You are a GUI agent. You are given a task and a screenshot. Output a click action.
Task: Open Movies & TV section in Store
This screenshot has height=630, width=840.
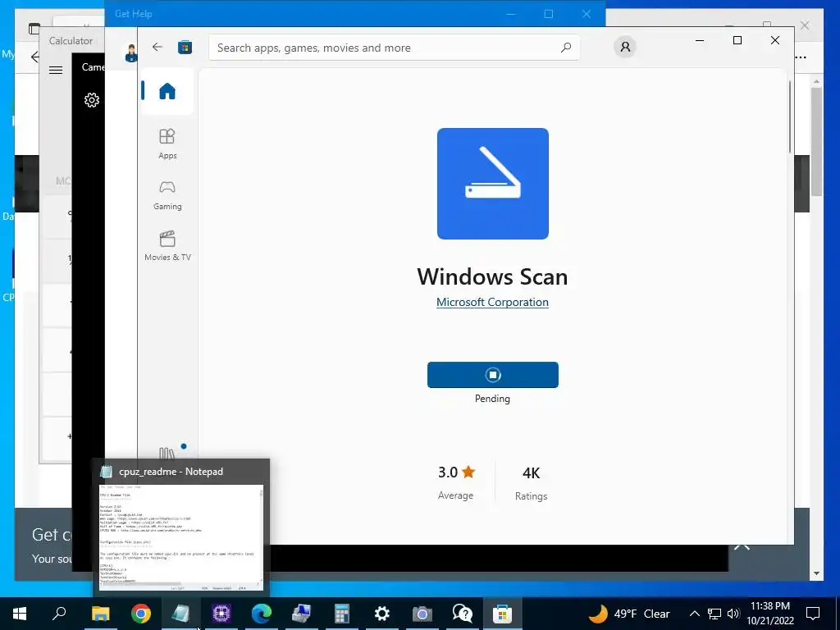coord(167,246)
